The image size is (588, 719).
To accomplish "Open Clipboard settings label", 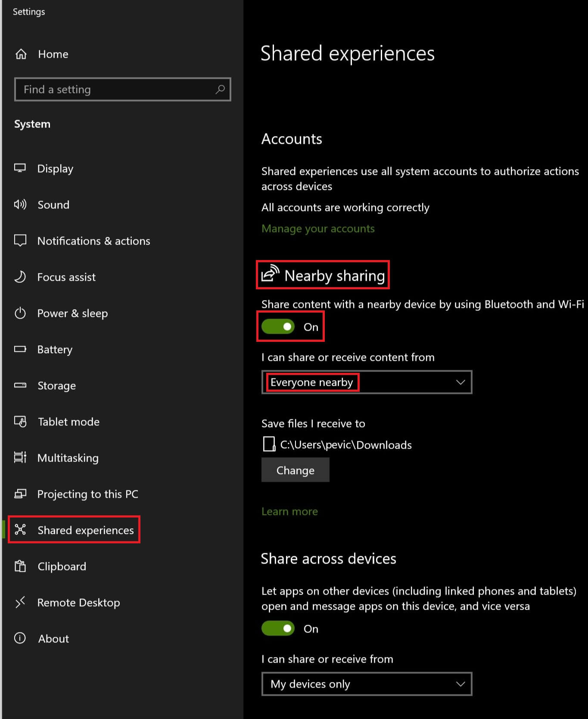I will coord(62,567).
